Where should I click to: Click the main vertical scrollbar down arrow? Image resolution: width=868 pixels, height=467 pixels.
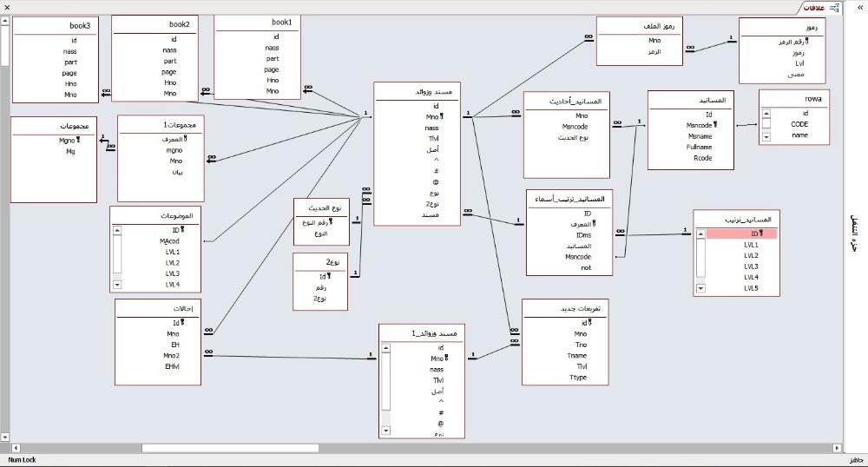click(5, 437)
